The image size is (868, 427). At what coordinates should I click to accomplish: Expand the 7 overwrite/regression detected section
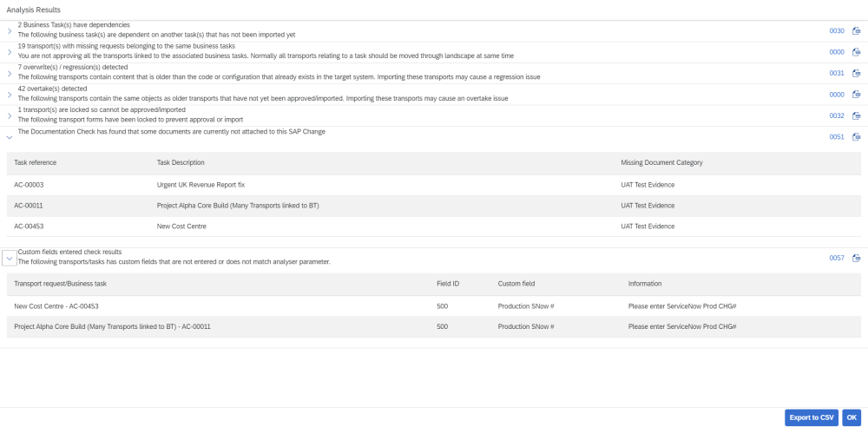9,73
